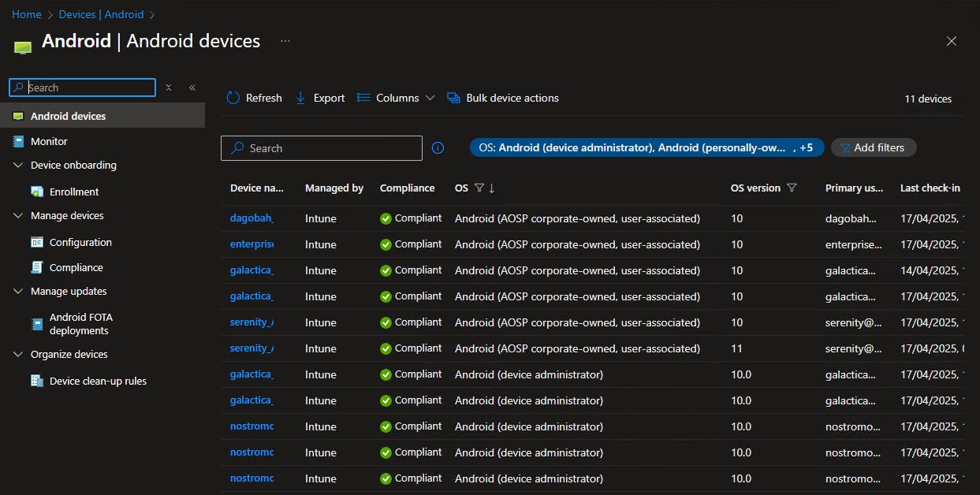Open Android FOTA deployments
Screen dimensions: 980x495
pos(80,324)
